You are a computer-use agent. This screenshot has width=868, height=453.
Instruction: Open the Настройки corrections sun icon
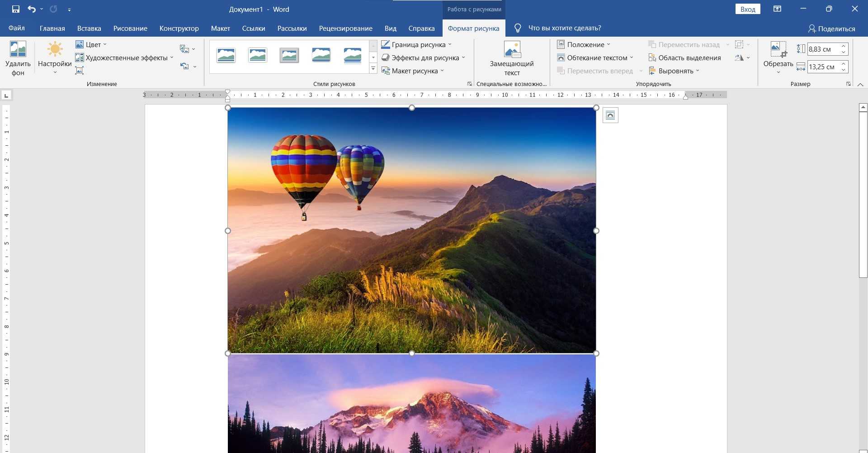click(55, 49)
